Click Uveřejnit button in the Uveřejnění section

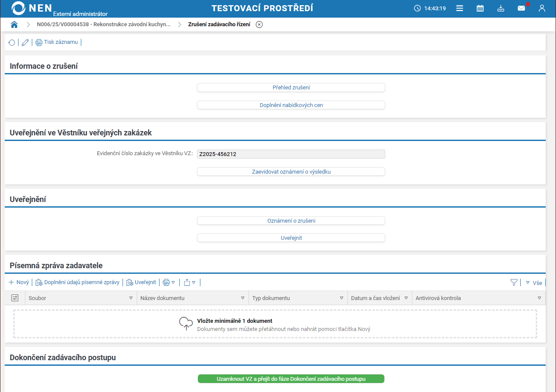[291, 238]
